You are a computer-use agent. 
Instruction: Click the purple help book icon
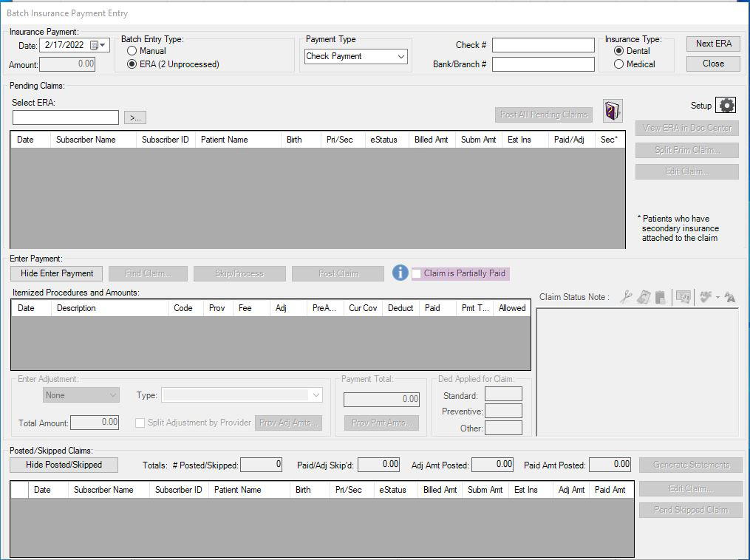click(613, 111)
